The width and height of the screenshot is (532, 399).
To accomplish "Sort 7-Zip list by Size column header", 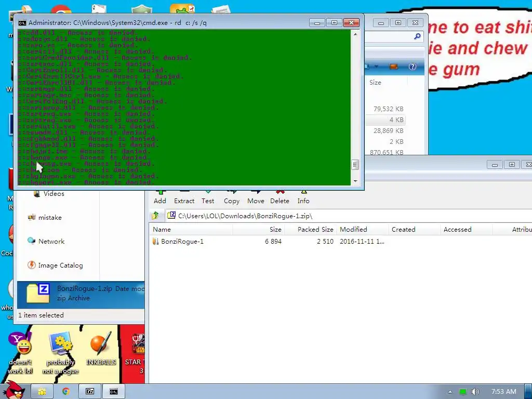I will click(x=259, y=229).
